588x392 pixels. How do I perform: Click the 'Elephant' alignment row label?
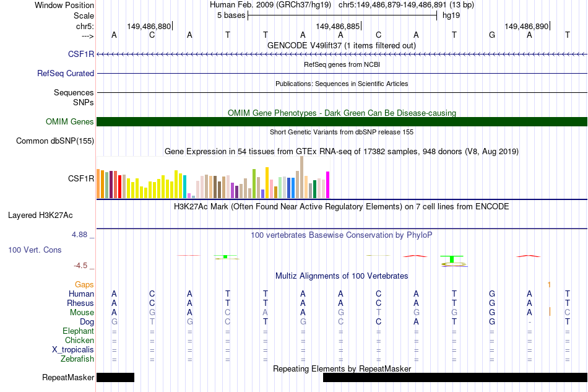(78, 331)
